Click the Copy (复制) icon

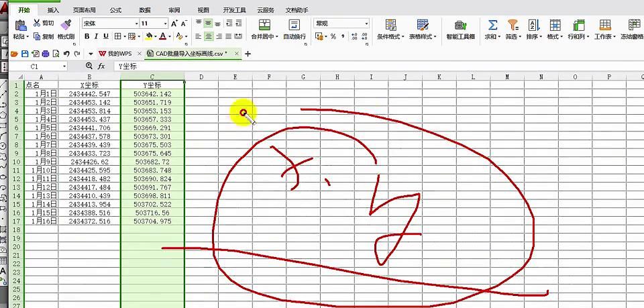(36, 36)
